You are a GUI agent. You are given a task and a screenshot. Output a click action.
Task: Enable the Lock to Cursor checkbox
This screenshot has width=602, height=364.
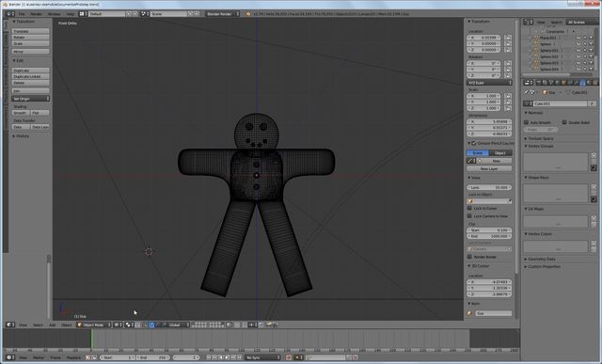click(x=469, y=208)
